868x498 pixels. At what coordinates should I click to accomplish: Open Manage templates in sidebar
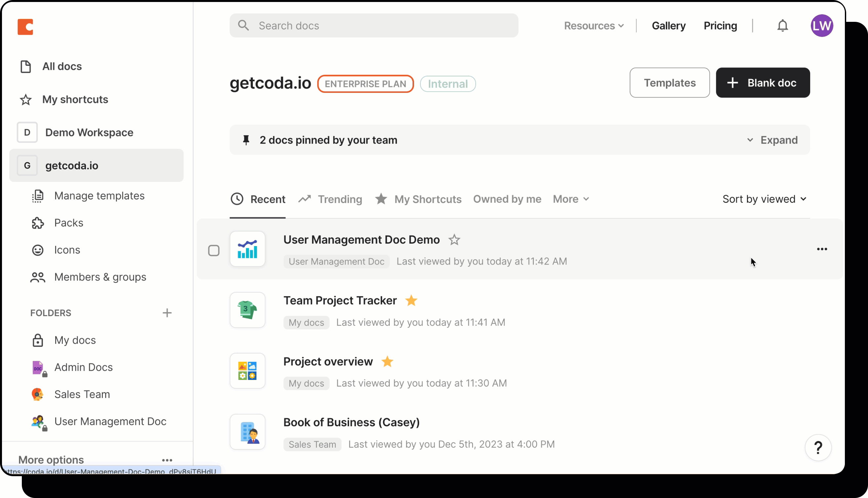click(100, 196)
